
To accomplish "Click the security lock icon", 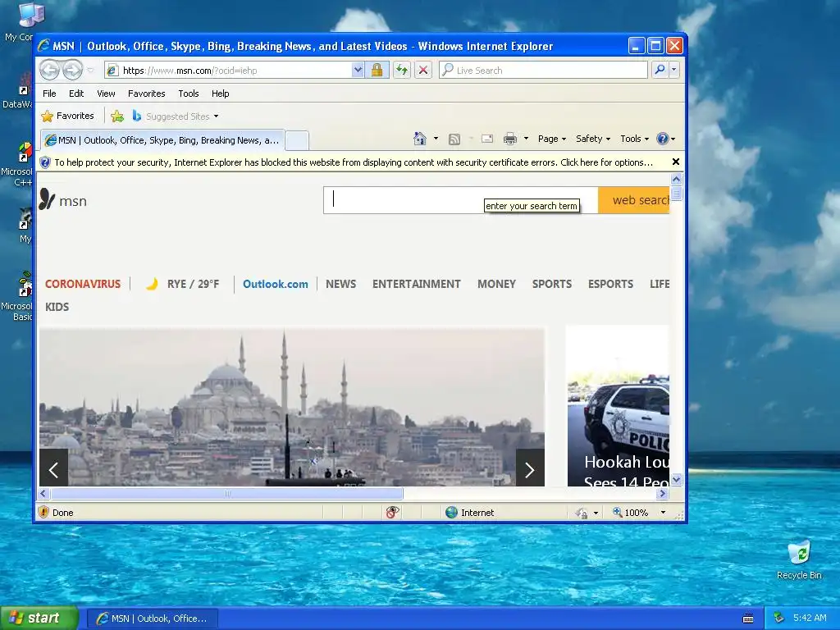I will [377, 71].
